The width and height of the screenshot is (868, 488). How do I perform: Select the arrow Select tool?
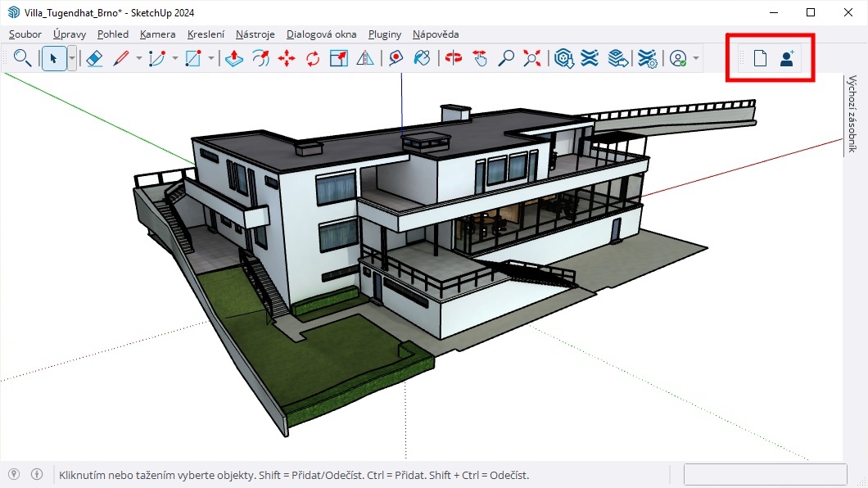point(54,58)
